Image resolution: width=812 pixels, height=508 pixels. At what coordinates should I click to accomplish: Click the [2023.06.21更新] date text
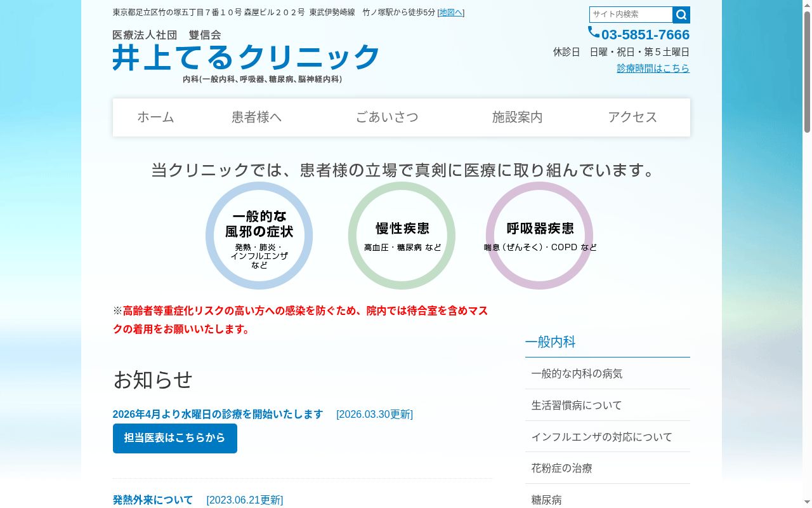click(x=245, y=500)
